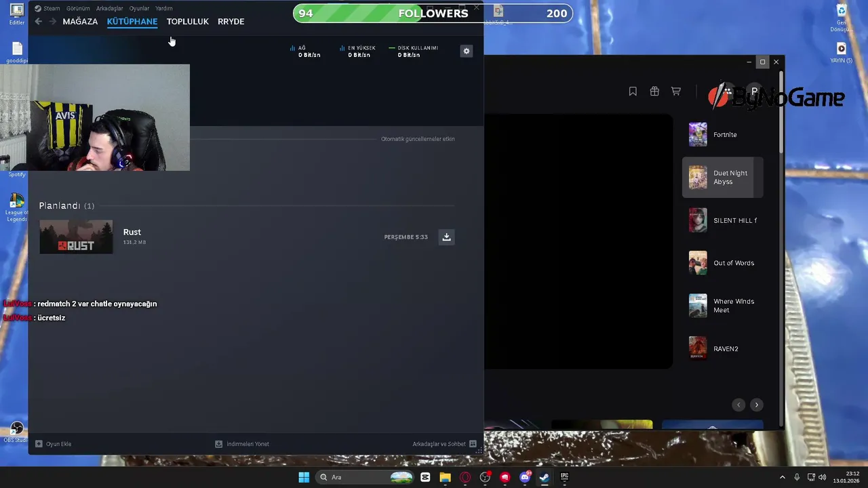Viewport: 868px width, 488px height.
Task: Click the Steam back navigation arrow
Action: click(x=39, y=22)
